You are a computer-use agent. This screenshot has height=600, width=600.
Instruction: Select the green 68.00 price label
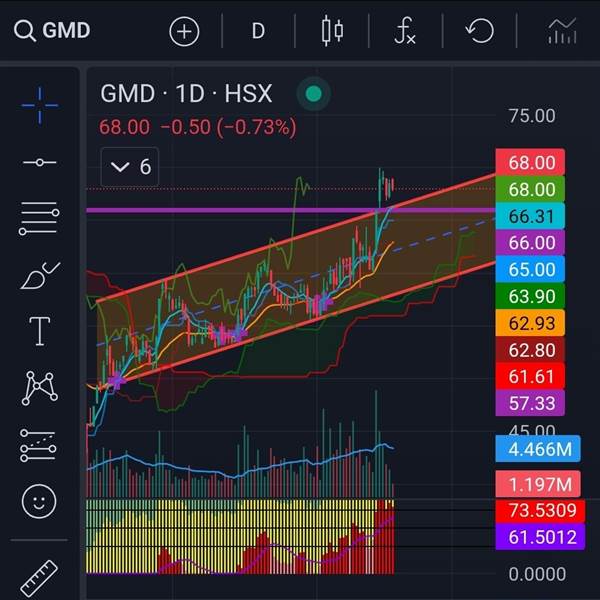coord(530,189)
